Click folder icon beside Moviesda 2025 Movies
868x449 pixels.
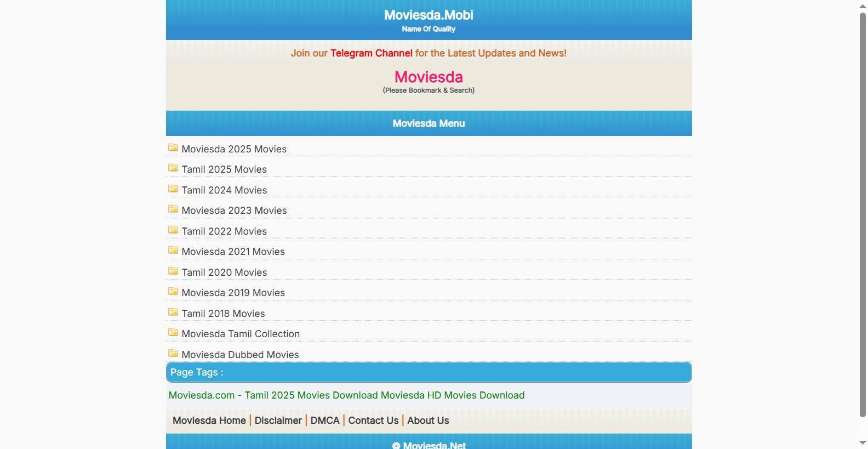point(173,147)
